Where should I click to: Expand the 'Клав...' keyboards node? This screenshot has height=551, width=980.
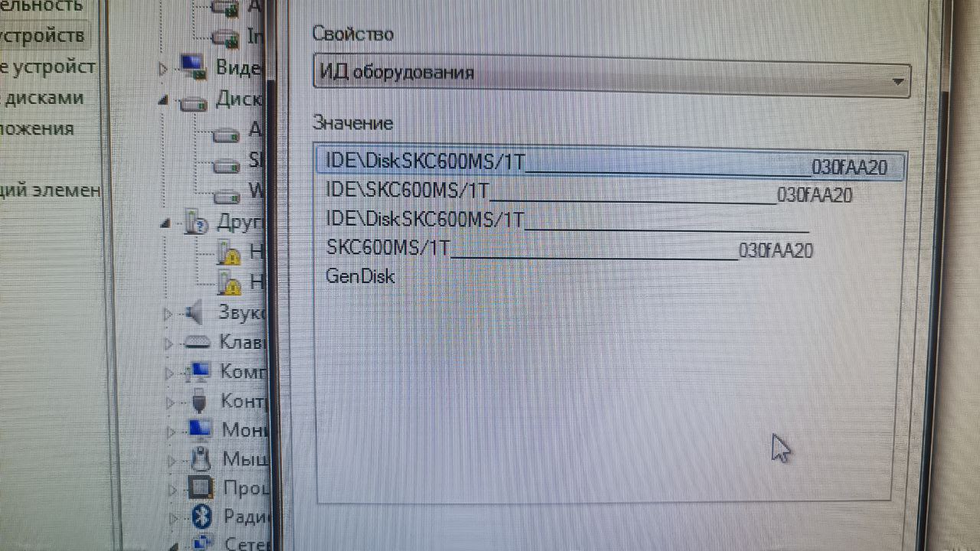pyautogui.click(x=169, y=342)
